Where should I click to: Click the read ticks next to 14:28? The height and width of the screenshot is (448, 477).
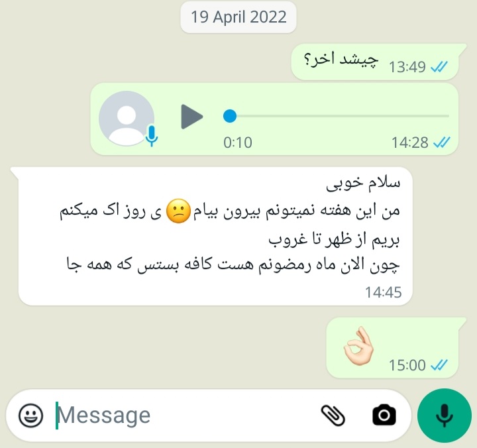click(x=441, y=142)
